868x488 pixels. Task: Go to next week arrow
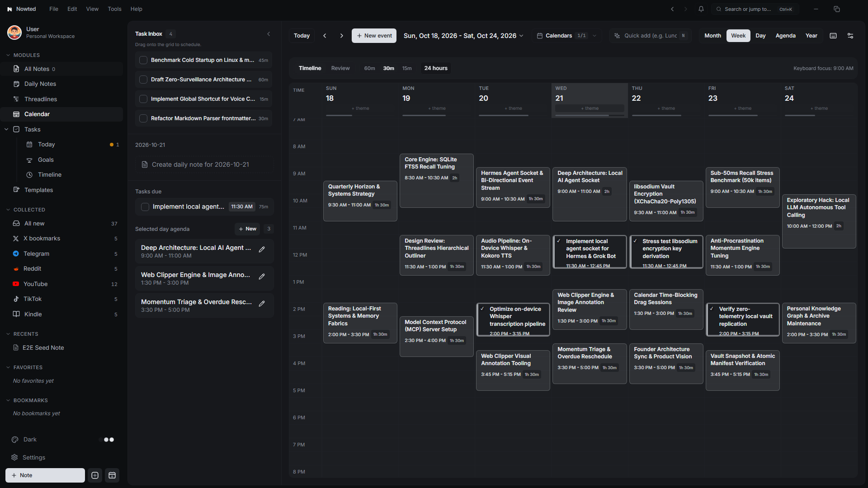(342, 36)
